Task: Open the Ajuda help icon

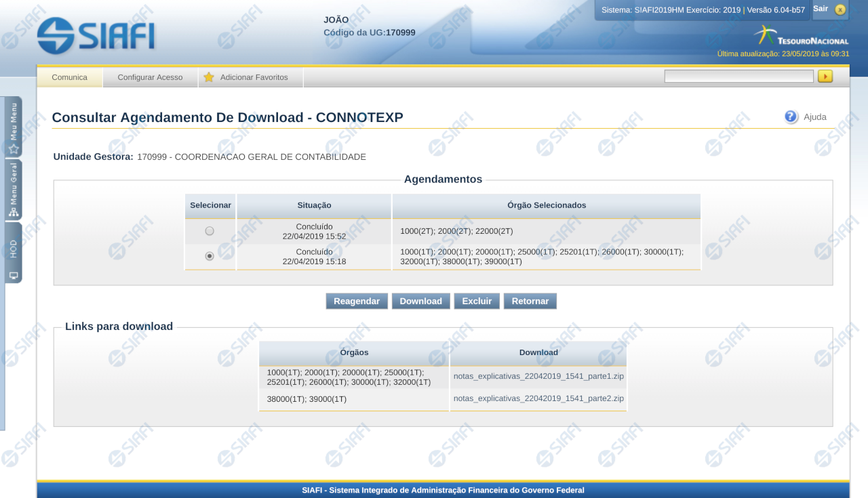Action: (x=791, y=117)
